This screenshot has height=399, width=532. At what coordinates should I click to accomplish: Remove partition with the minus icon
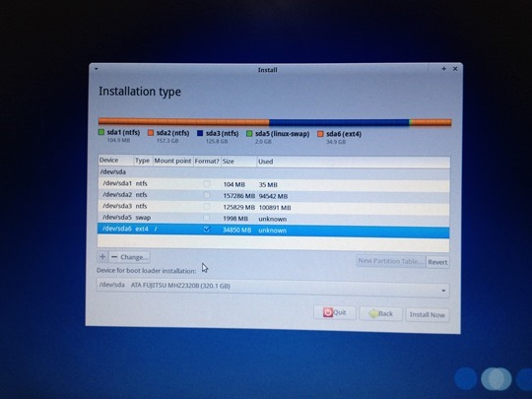(114, 257)
